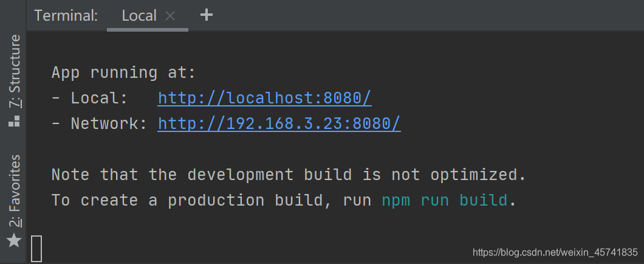Open the localhost:8080 link

264,98
